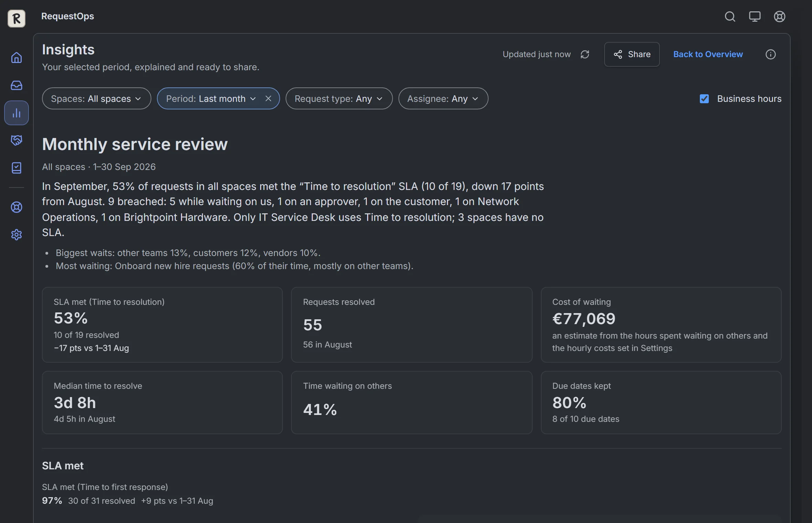Open the Spaces: All spaces dropdown
Screen dimensions: 812x523
96,99
